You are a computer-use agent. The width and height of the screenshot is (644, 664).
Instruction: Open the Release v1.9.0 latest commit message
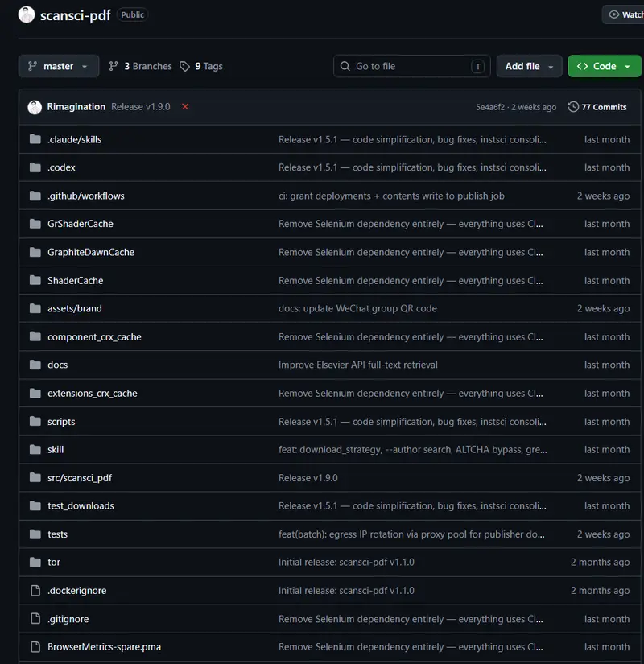(141, 107)
